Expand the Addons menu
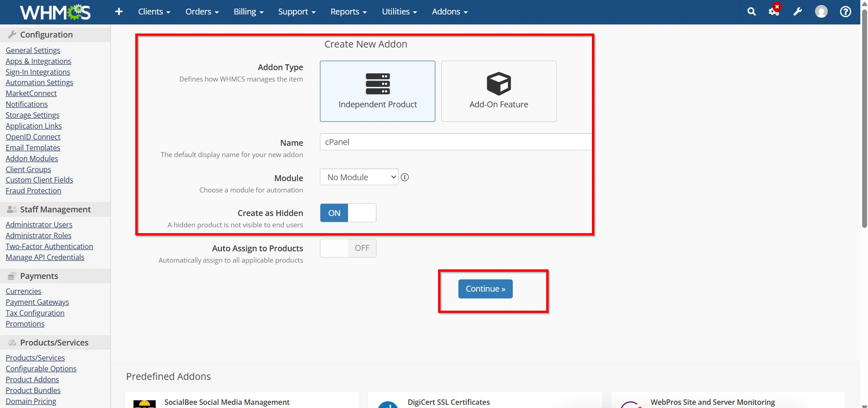868x408 pixels. (450, 12)
